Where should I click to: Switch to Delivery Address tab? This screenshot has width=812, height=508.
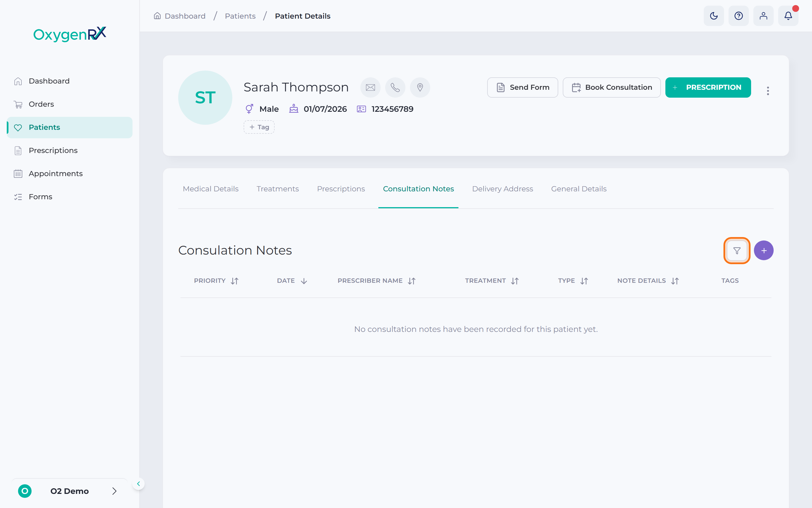coord(502,189)
